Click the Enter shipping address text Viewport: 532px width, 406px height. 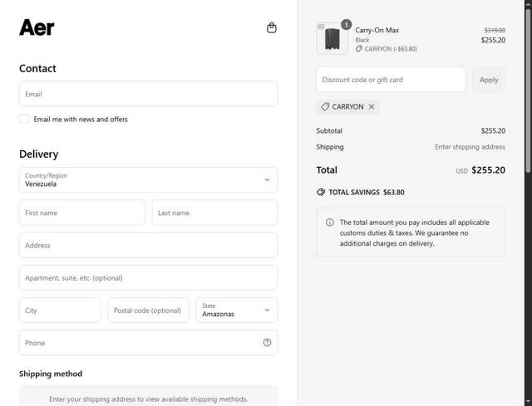pos(470,147)
